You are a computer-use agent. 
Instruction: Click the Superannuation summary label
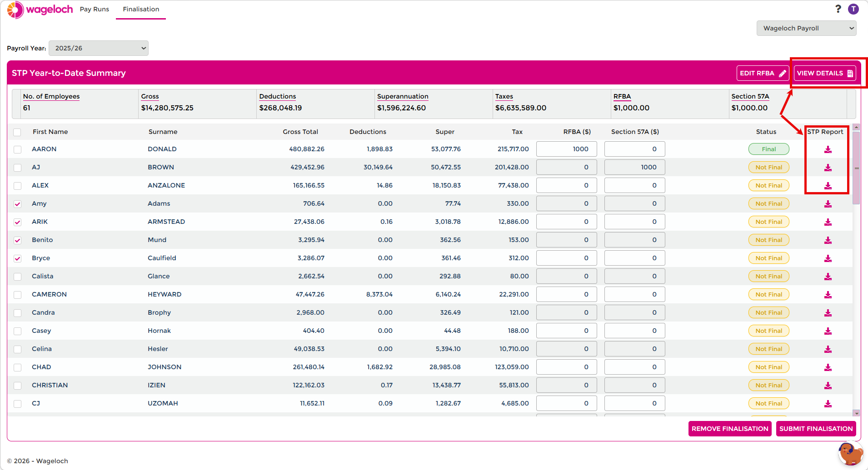point(403,96)
